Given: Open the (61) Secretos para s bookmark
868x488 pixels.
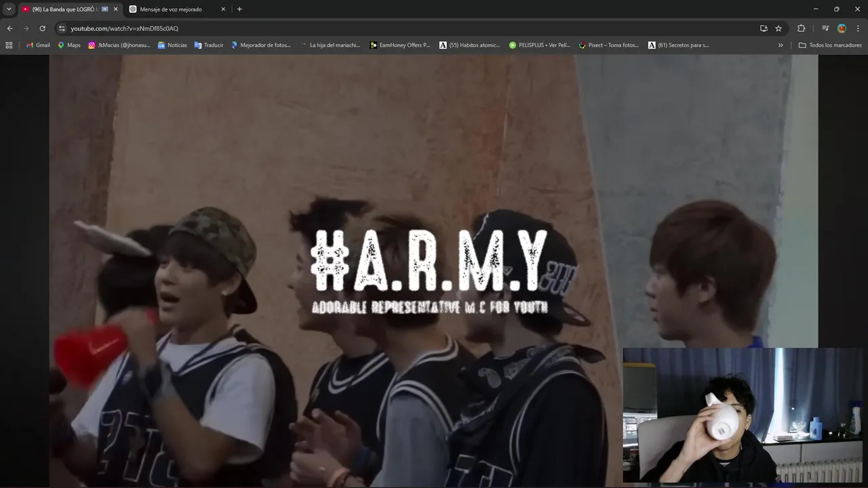Looking at the screenshot, I should click(x=679, y=45).
